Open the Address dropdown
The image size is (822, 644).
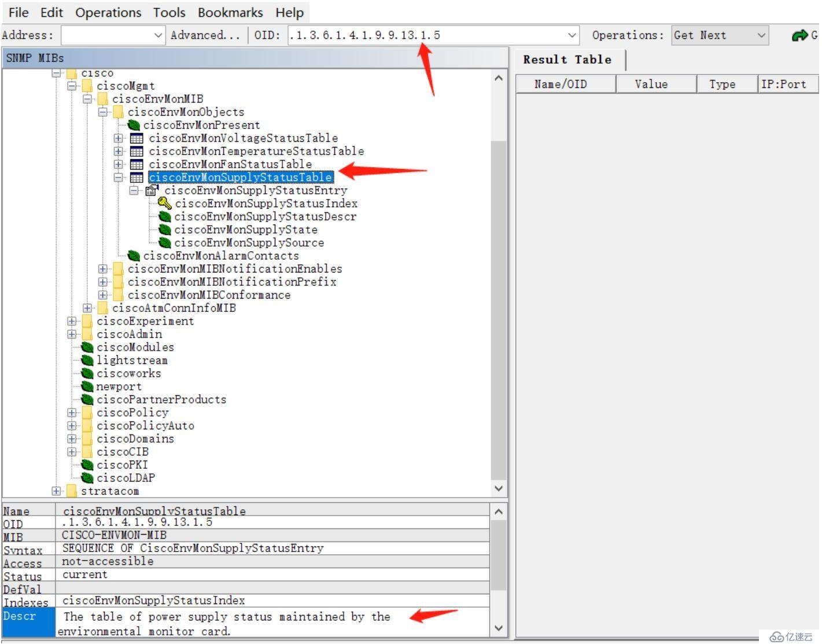158,35
